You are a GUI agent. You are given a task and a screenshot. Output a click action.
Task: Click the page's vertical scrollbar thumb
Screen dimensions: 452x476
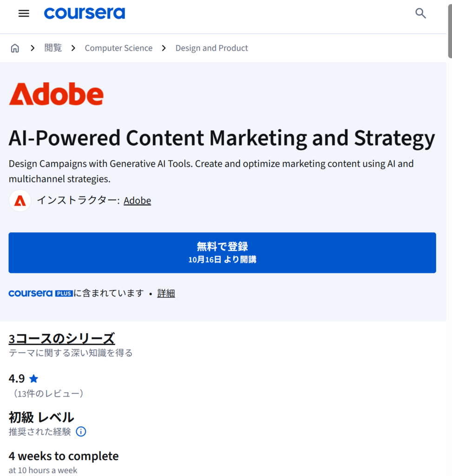[449, 28]
